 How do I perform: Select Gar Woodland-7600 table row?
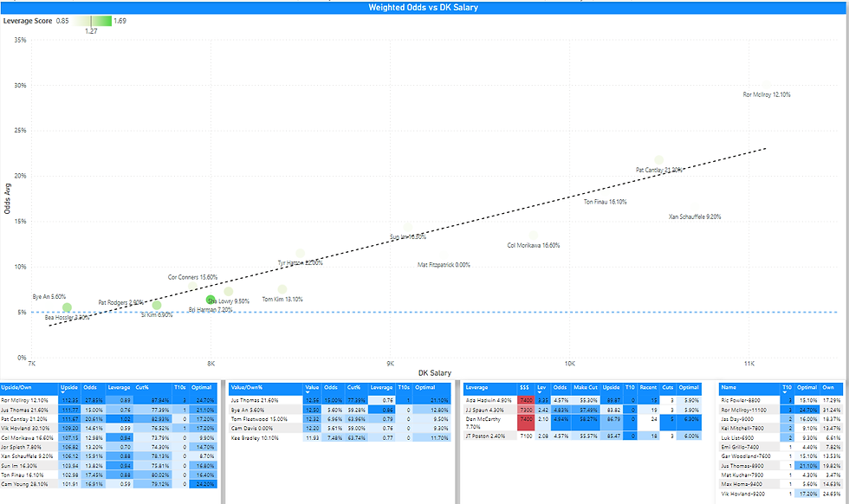tap(781, 456)
